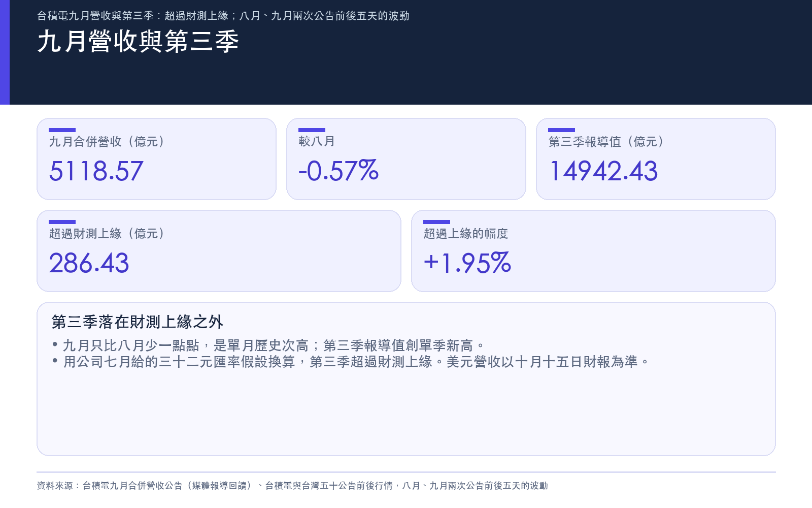Select the value 286.43
The height and width of the screenshot is (508, 812).
point(89,263)
